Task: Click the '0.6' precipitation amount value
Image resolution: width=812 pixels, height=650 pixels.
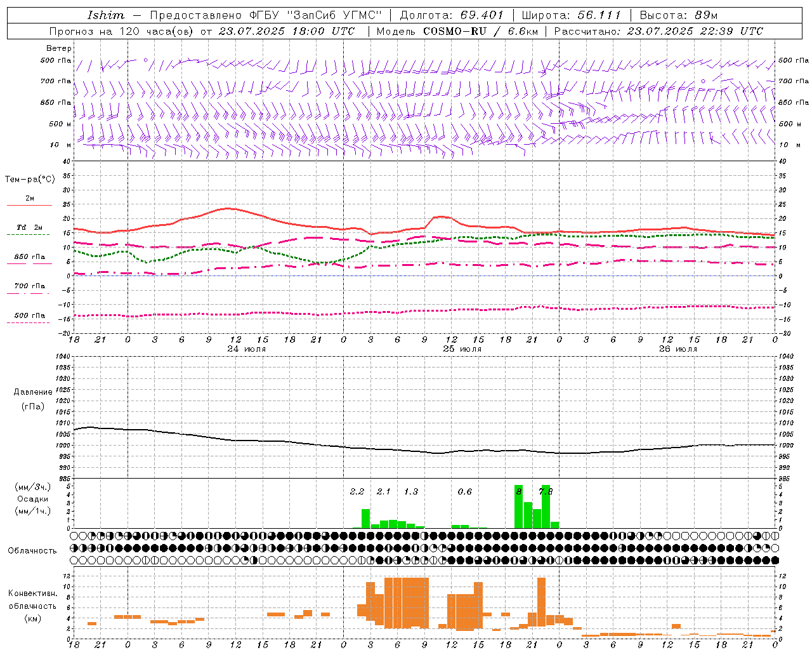Action: [465, 491]
